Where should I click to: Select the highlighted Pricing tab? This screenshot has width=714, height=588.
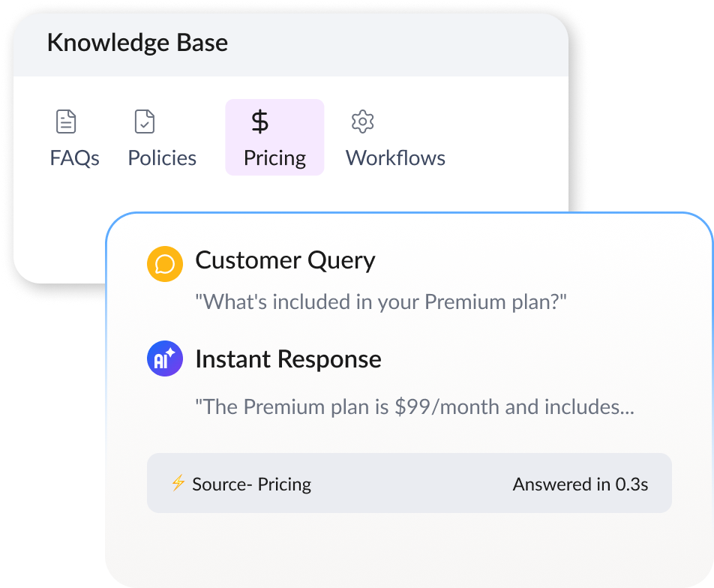[x=274, y=137]
